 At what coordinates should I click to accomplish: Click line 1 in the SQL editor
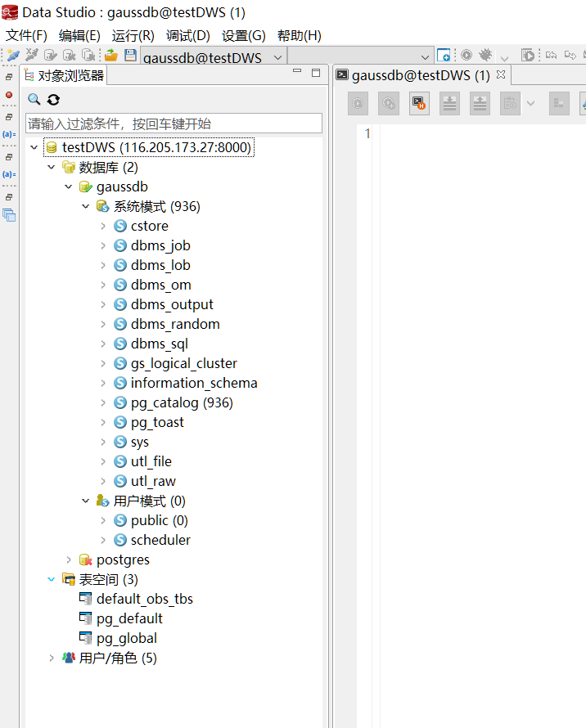coord(482,133)
